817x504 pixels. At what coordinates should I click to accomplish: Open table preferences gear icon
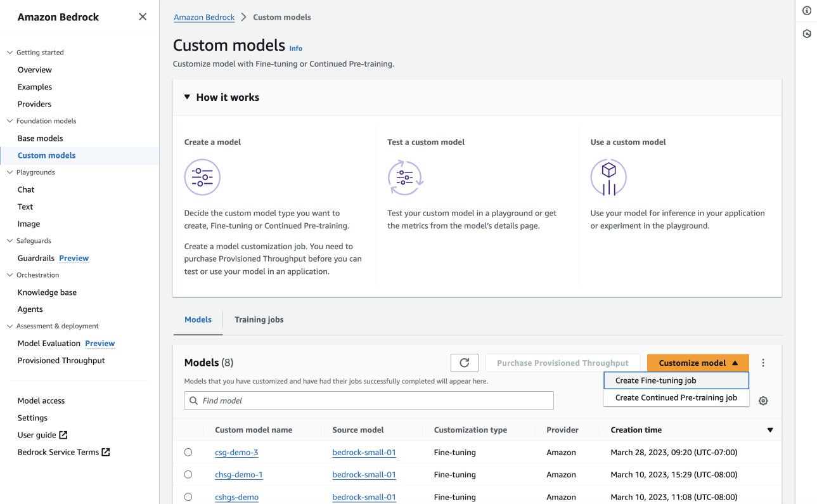click(x=763, y=401)
